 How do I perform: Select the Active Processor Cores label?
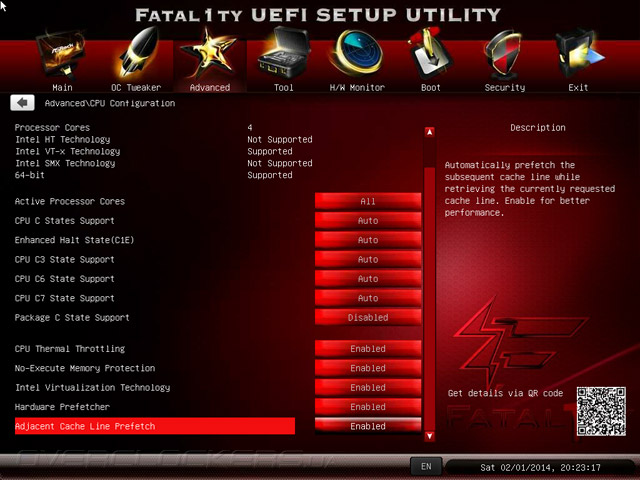click(x=70, y=201)
